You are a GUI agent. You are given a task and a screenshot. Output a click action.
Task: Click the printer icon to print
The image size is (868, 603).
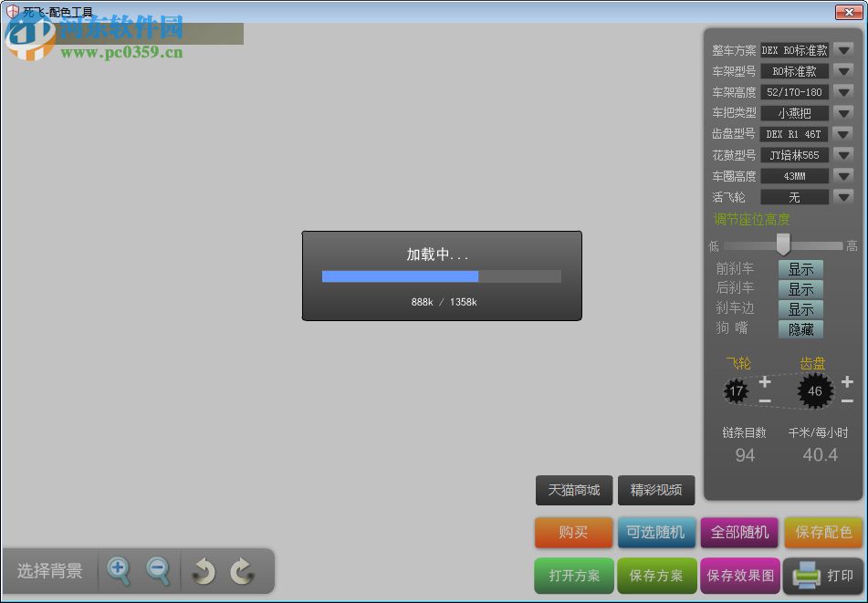(x=806, y=576)
